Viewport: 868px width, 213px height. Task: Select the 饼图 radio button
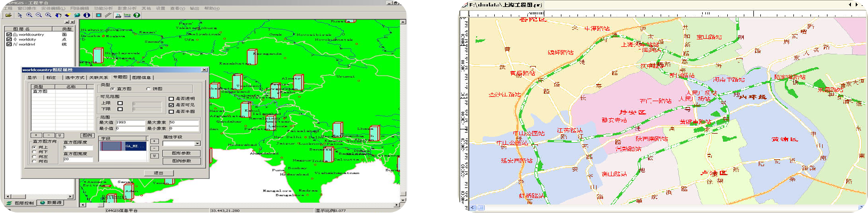(149, 89)
